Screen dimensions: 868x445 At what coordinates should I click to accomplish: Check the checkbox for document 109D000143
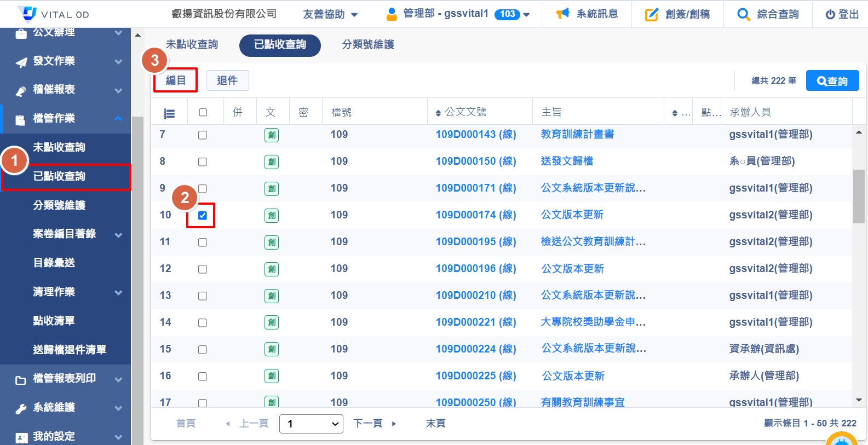(203, 135)
